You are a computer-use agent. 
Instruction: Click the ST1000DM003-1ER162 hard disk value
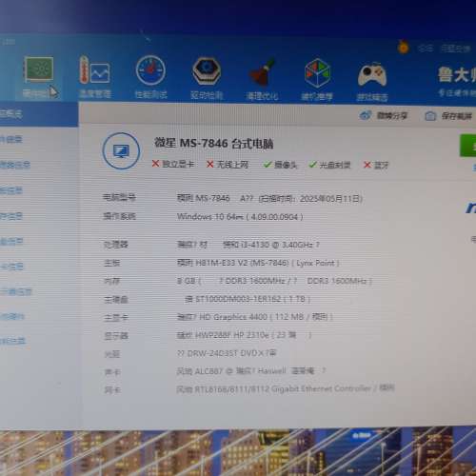pos(248,299)
